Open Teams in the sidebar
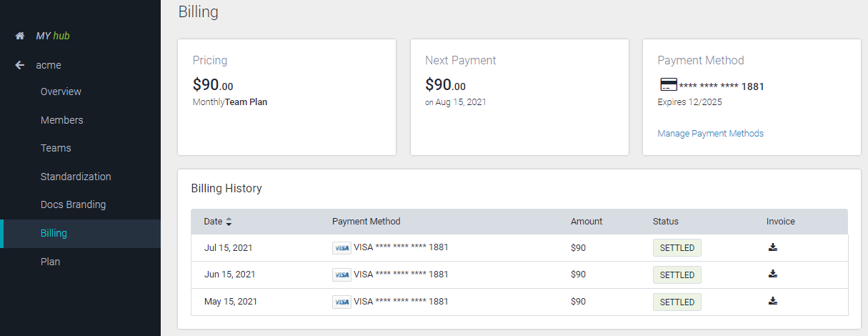This screenshot has height=336, width=868. (x=56, y=148)
